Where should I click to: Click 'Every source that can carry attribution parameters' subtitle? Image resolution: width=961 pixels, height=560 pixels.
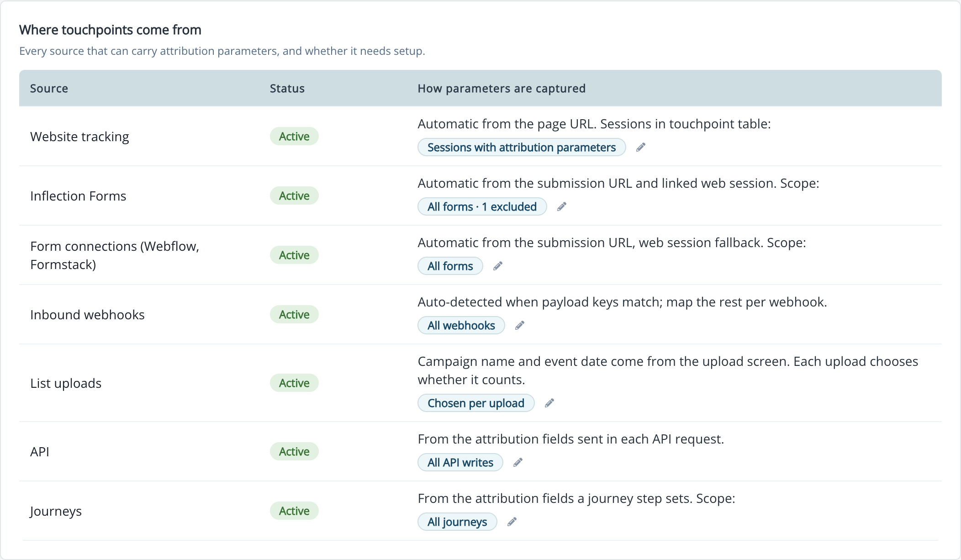[222, 51]
